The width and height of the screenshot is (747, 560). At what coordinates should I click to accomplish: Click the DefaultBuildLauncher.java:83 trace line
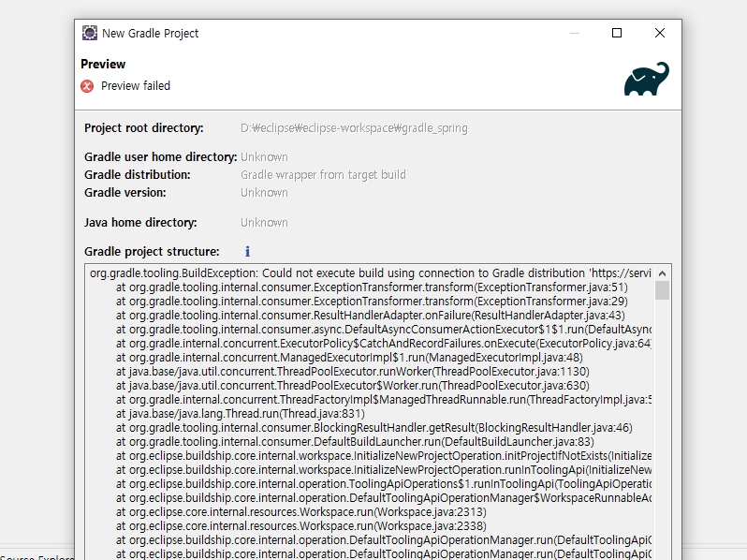(x=355, y=442)
